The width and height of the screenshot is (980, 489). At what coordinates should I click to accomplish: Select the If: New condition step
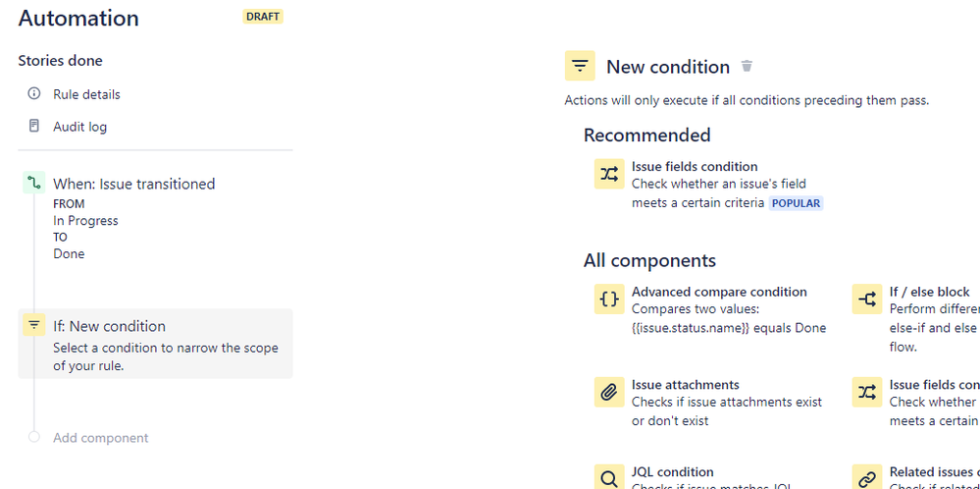click(109, 326)
